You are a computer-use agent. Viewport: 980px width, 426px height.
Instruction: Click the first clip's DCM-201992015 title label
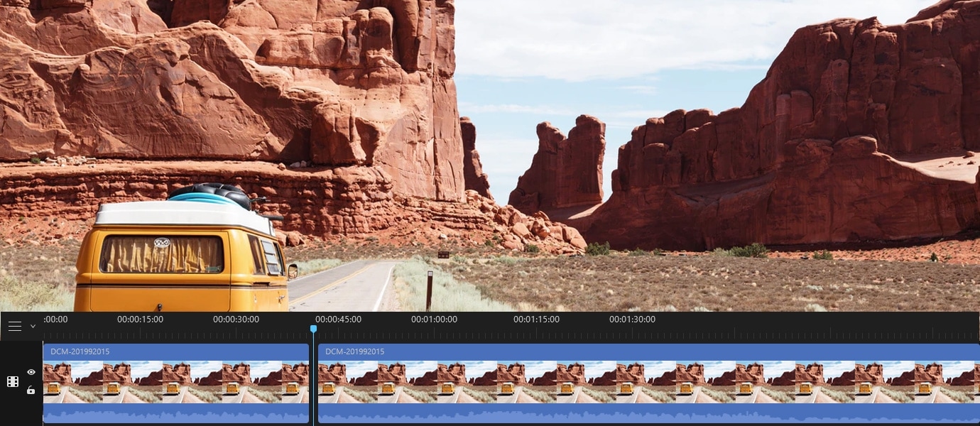[80, 351]
